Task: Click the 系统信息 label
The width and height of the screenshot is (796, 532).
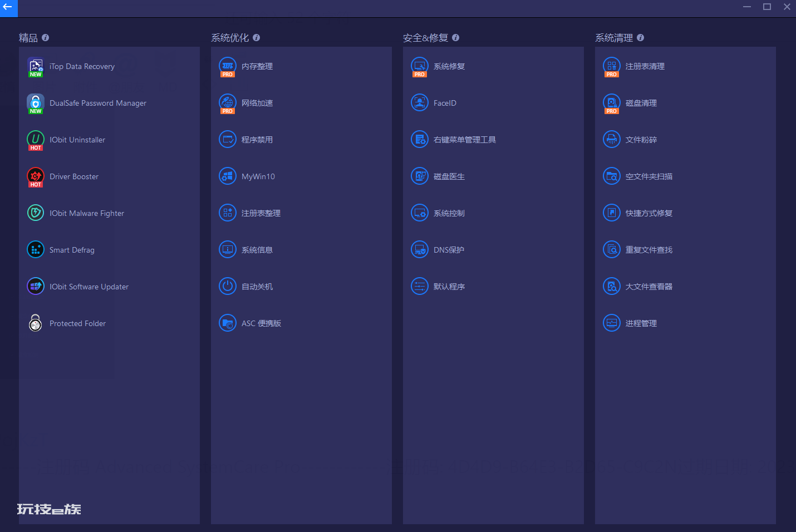Action: (x=257, y=250)
